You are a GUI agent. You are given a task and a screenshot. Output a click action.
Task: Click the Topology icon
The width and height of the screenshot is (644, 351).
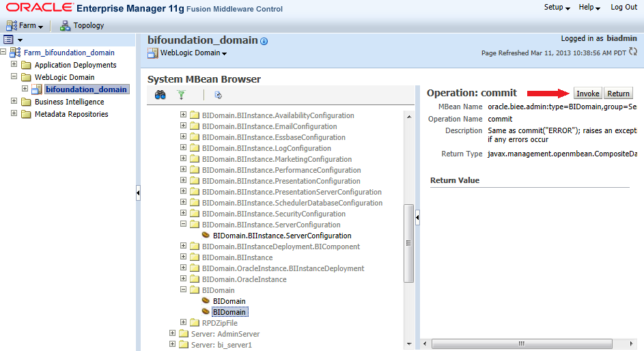pyautogui.click(x=65, y=25)
